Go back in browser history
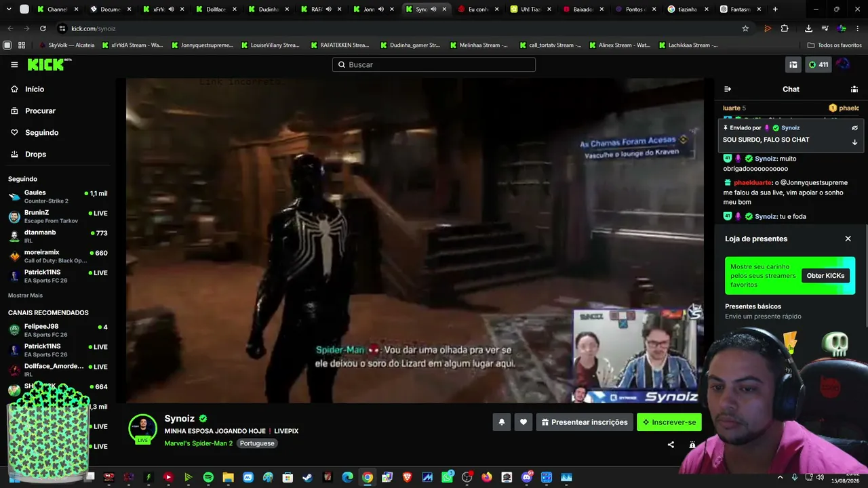The width and height of the screenshot is (868, 488). (10, 28)
